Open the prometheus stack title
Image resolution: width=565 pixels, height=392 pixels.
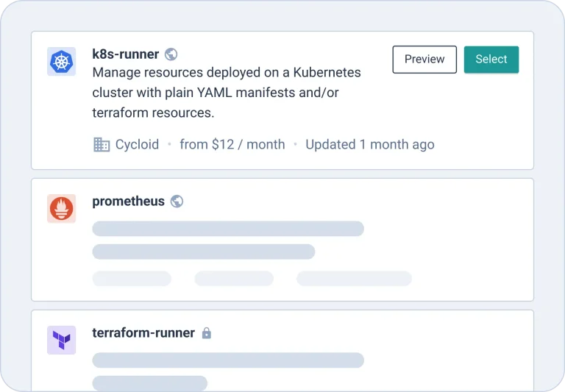[x=128, y=201]
